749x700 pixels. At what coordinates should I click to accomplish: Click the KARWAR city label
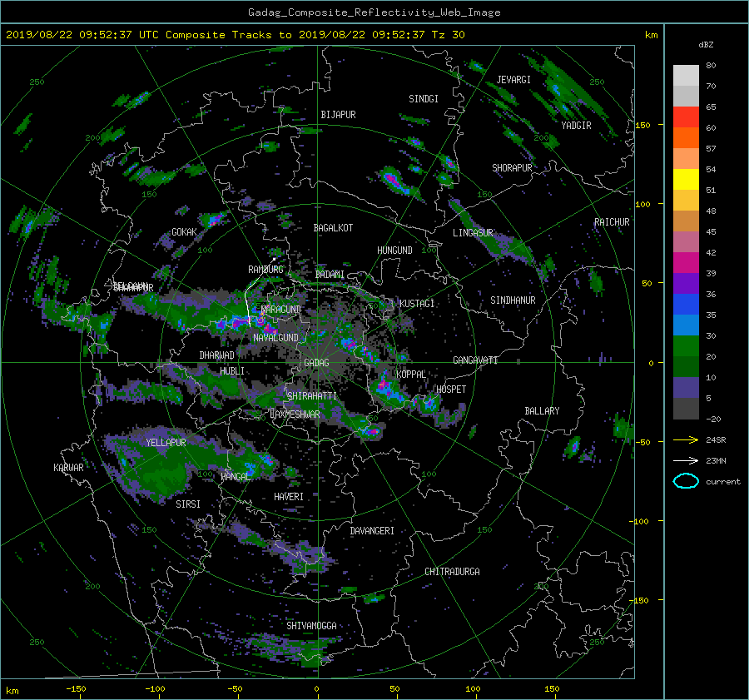click(x=68, y=468)
